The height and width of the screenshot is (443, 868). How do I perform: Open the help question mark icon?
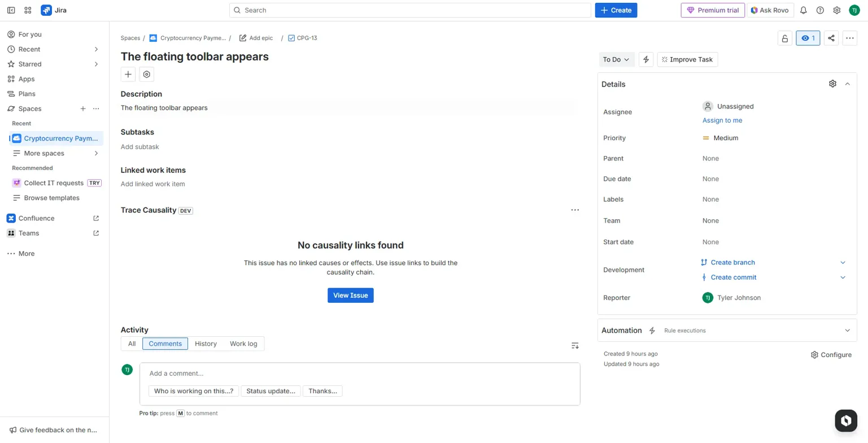coord(820,10)
